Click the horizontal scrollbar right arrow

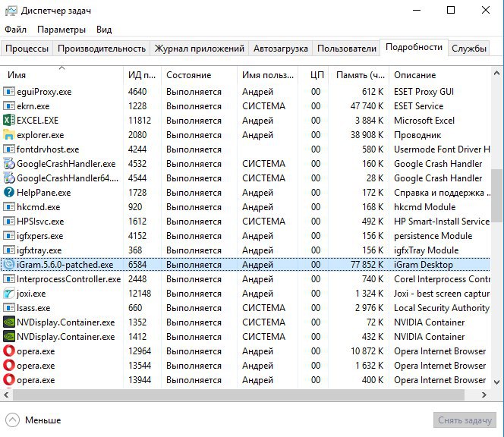(484, 395)
